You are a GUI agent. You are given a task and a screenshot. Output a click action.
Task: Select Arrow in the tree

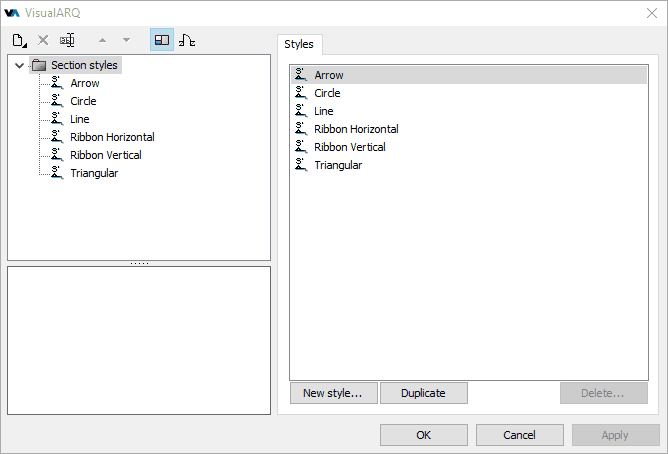coord(85,83)
